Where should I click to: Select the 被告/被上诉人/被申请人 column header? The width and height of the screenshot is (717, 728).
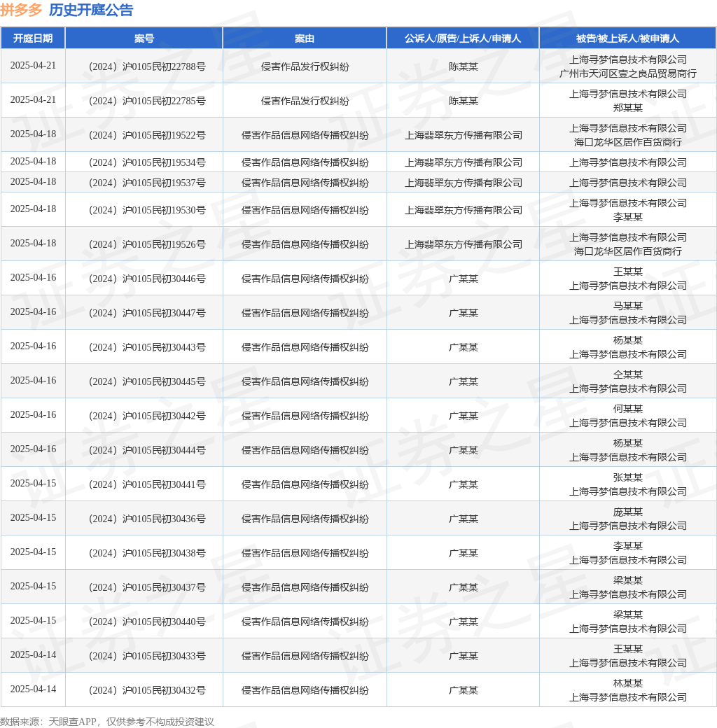tap(628, 38)
